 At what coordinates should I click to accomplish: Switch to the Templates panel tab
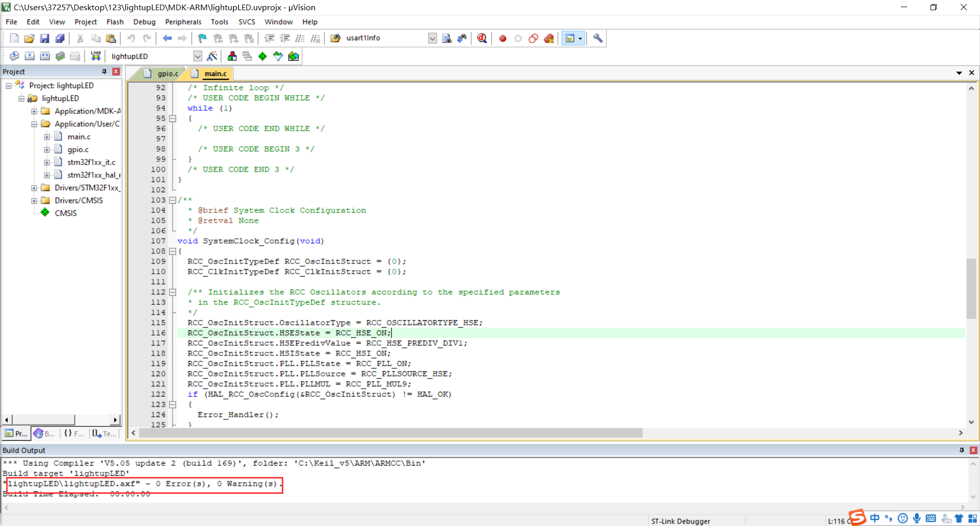tap(104, 434)
